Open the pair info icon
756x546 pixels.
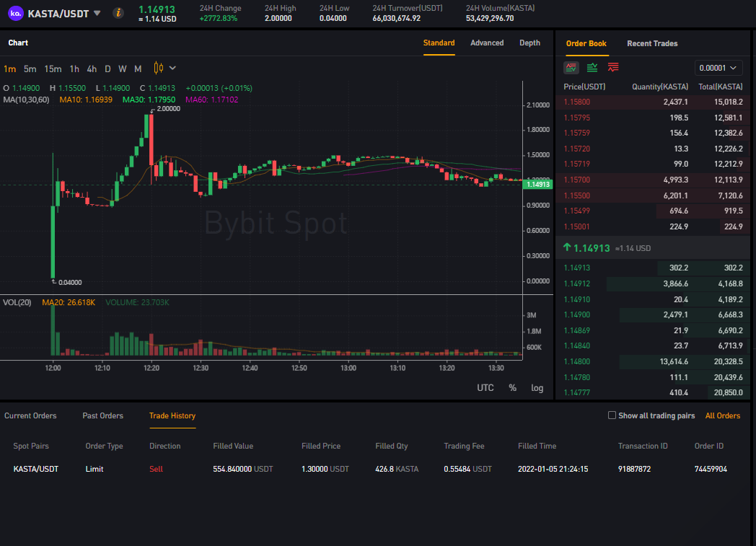click(118, 13)
